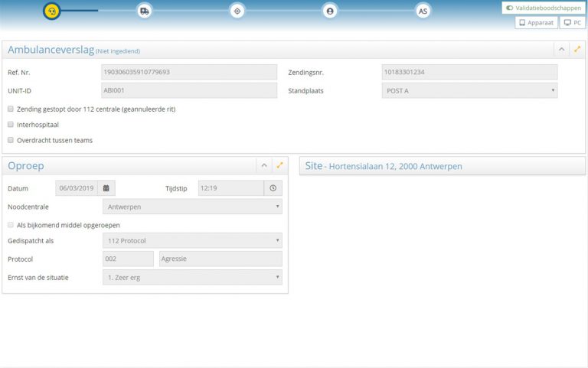This screenshot has width=588, height=368.
Task: Open the Datum calendar picker
Action: 106,188
